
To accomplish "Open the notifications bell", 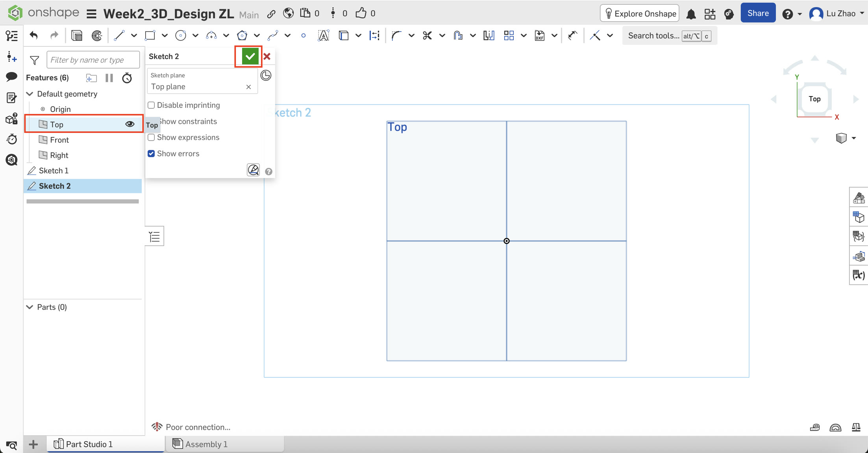I will [691, 14].
